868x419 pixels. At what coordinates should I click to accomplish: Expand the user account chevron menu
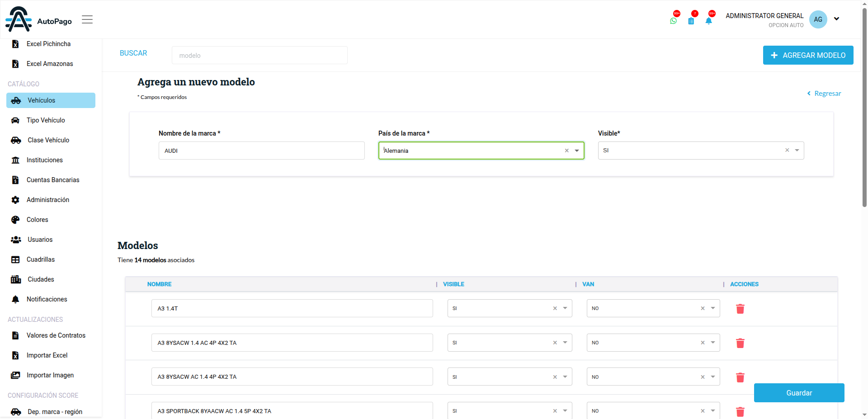[836, 19]
